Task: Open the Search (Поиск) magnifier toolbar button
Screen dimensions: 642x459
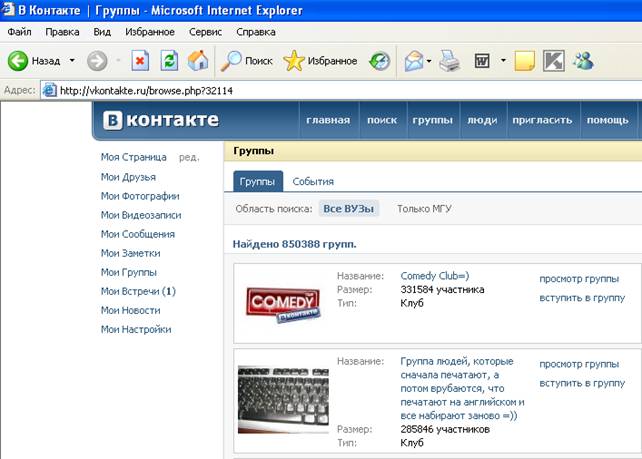Action: pos(246,61)
